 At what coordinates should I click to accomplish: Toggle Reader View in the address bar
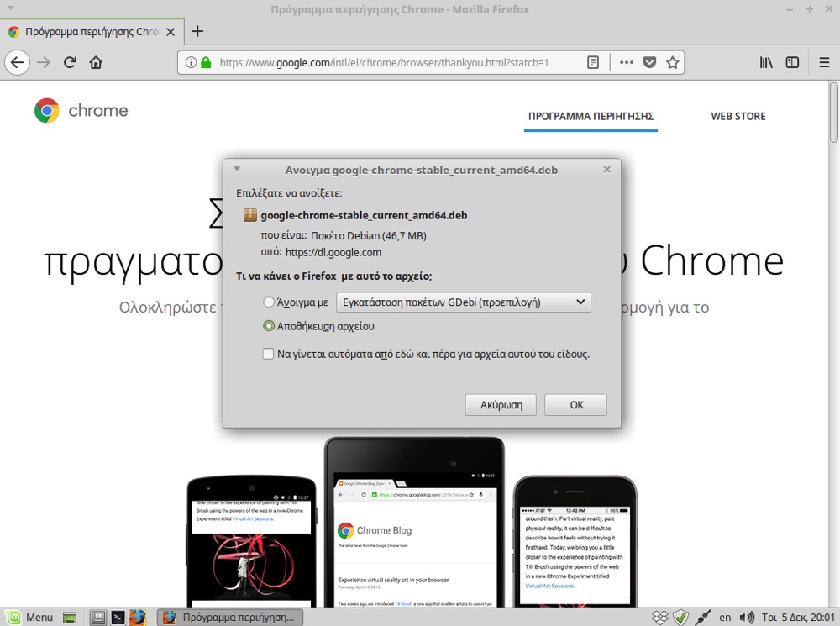point(593,63)
